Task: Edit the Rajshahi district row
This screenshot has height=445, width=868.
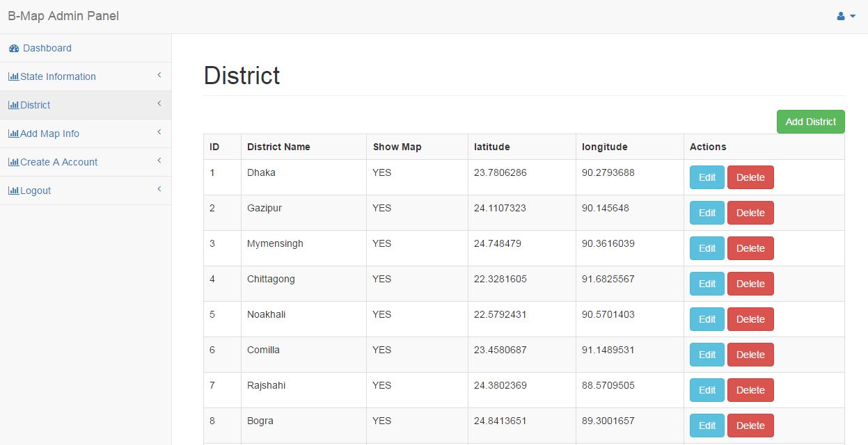Action: click(707, 390)
